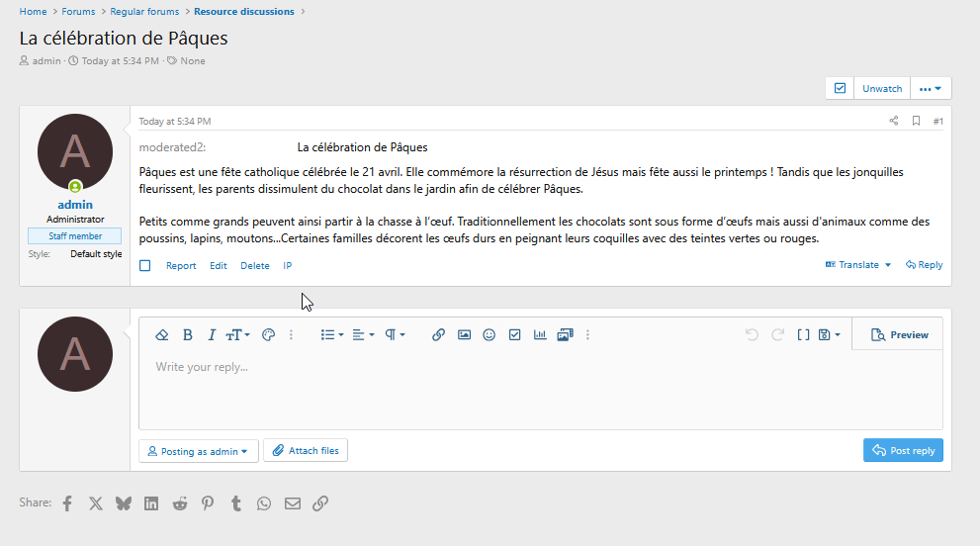The image size is (980, 546).
Task: Go to Resource discussions breadcrumb
Action: pos(243,11)
